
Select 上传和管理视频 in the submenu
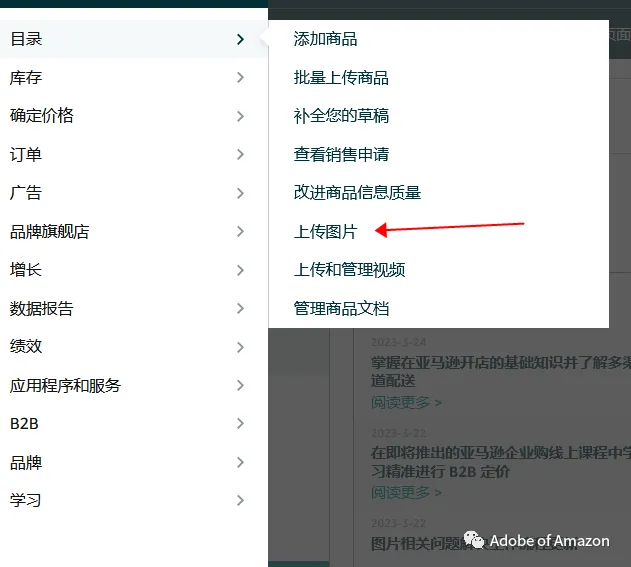click(349, 270)
